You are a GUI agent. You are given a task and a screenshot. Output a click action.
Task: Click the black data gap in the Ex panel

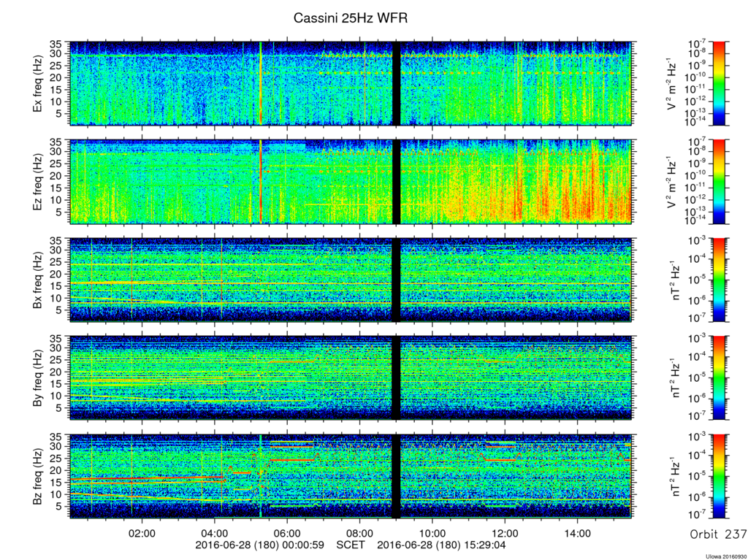(396, 83)
